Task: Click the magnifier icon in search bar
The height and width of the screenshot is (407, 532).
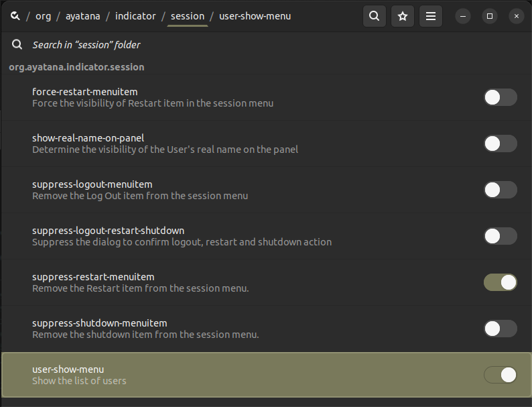Action: click(17, 45)
